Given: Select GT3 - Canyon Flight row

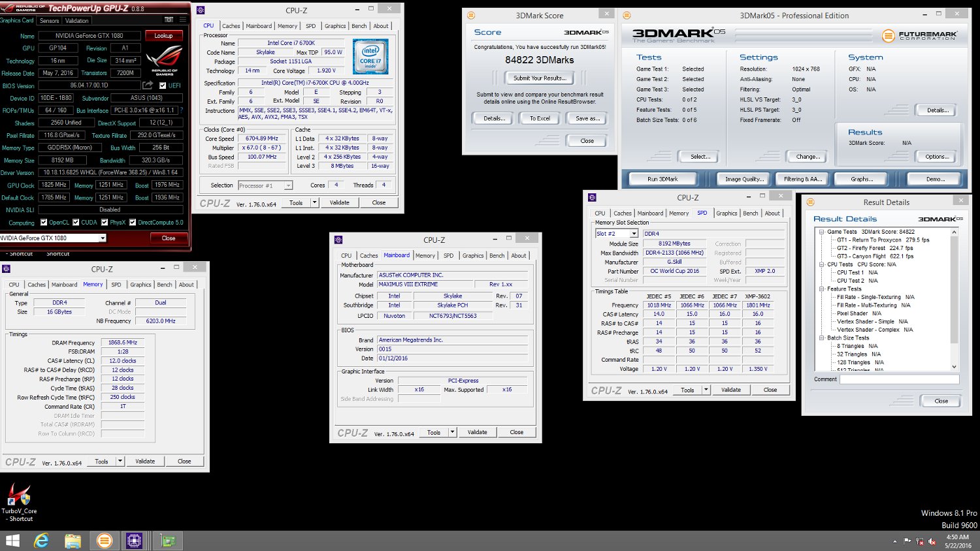Looking at the screenshot, I should (x=875, y=256).
